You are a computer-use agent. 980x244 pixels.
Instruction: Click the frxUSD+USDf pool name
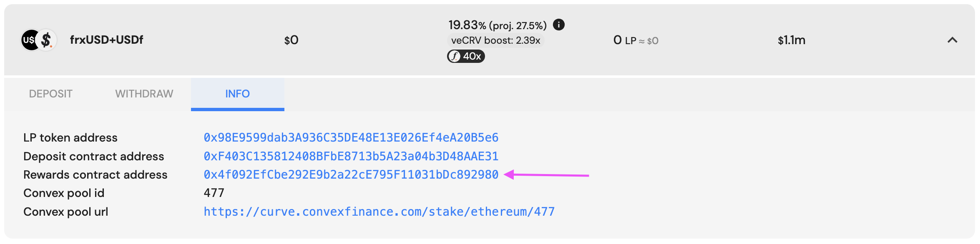(106, 40)
